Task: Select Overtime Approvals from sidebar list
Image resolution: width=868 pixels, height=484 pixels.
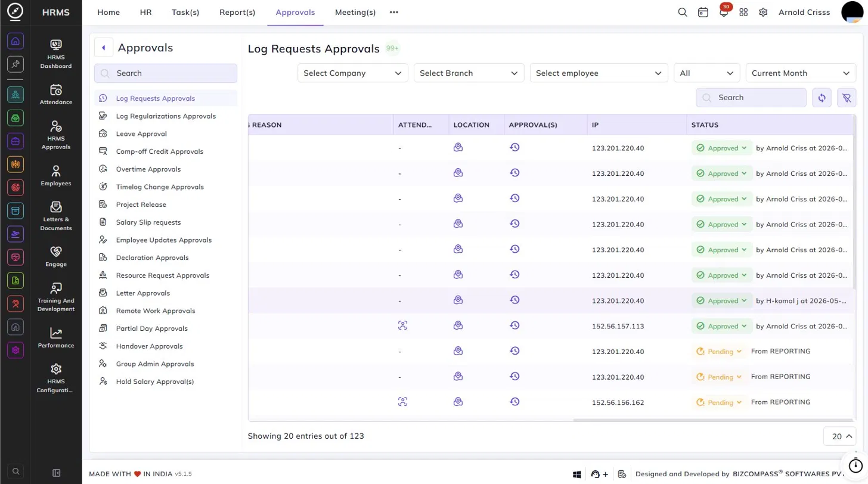Action: pyautogui.click(x=148, y=169)
